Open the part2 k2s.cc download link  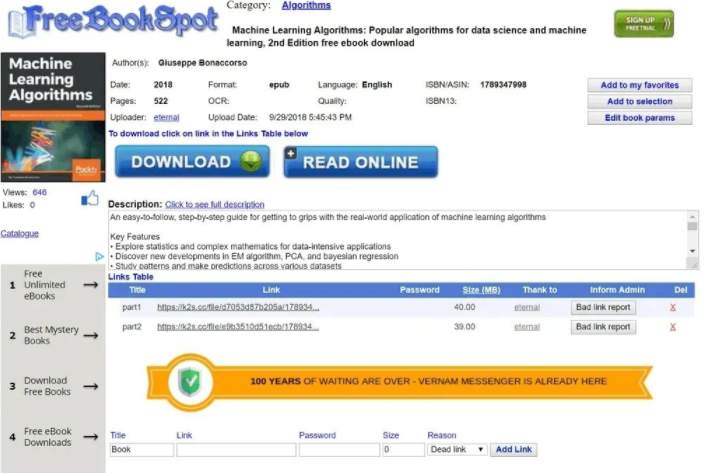tap(238, 327)
